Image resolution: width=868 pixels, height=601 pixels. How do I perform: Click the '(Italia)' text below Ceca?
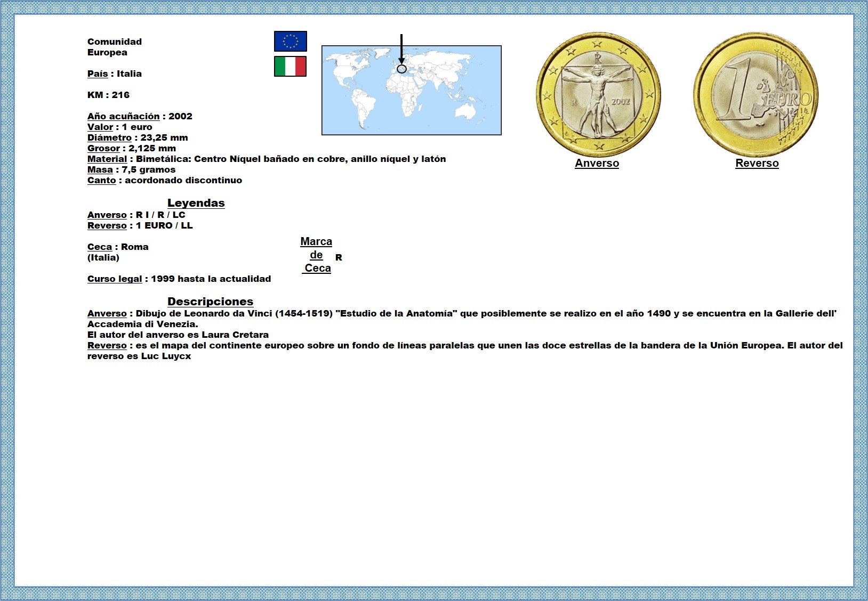pyautogui.click(x=103, y=257)
